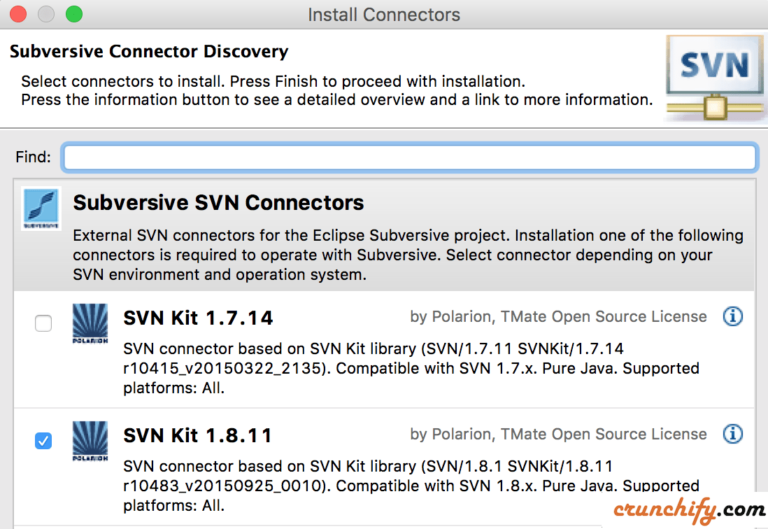Click the Subversive SVN Connectors category icon

(42, 208)
